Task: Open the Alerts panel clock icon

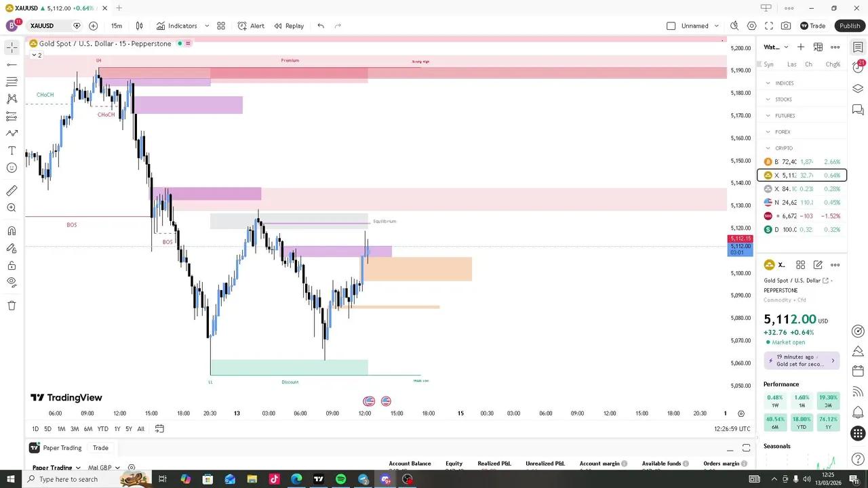Action: (858, 66)
